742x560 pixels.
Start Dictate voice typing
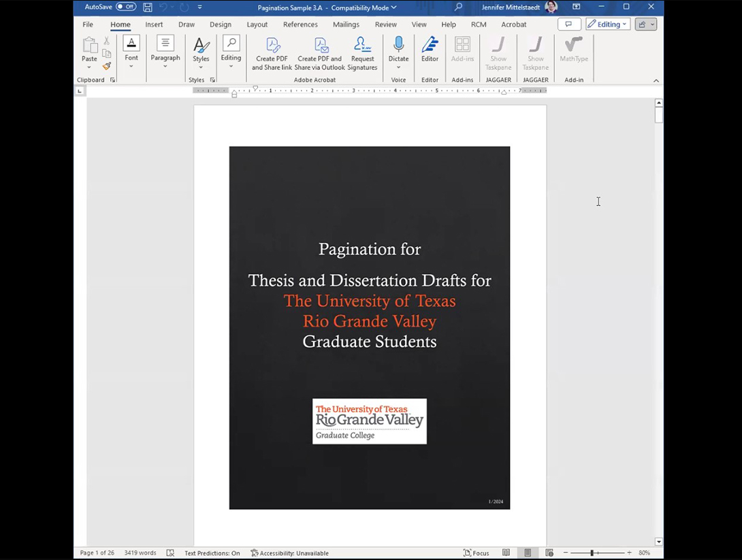(398, 48)
